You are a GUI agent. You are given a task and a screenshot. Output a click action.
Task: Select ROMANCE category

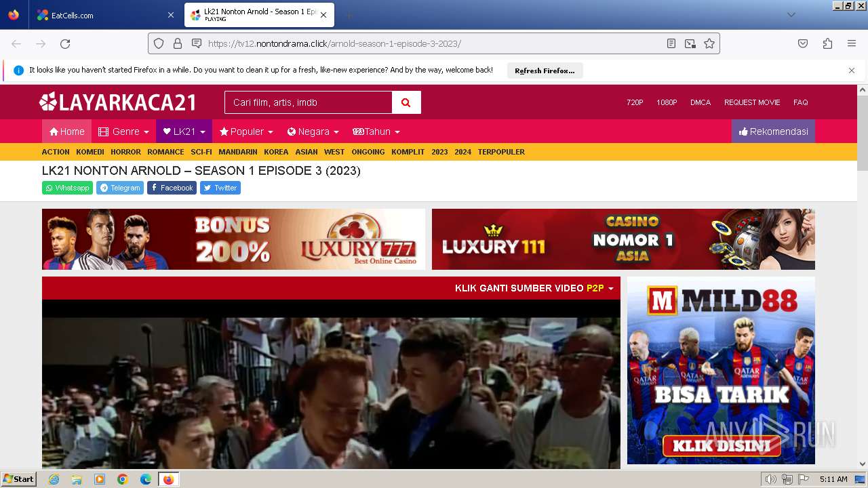[165, 152]
